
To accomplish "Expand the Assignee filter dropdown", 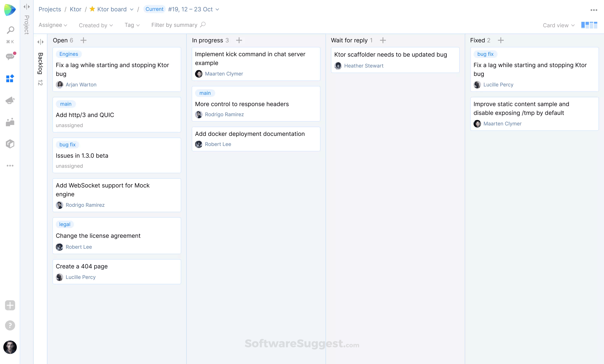I will (x=53, y=25).
